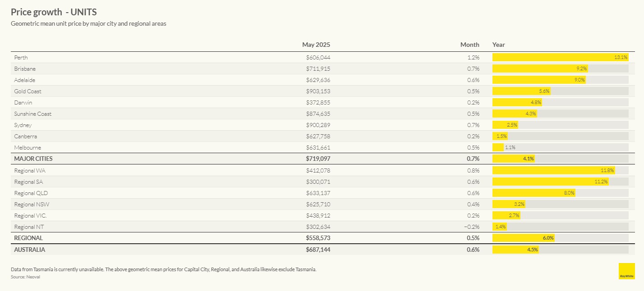644x291 pixels.
Task: Click the REGIONAL summary row label
Action: click(x=28, y=238)
